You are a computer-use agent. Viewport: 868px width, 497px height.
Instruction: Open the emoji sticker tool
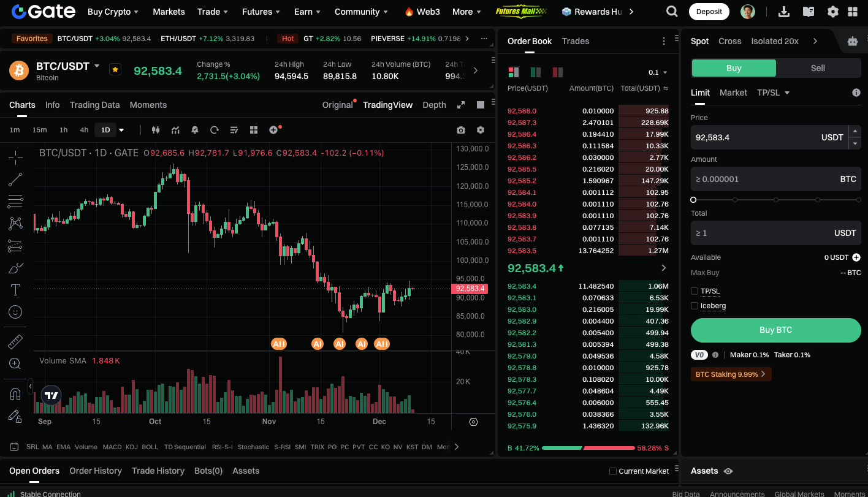point(15,312)
